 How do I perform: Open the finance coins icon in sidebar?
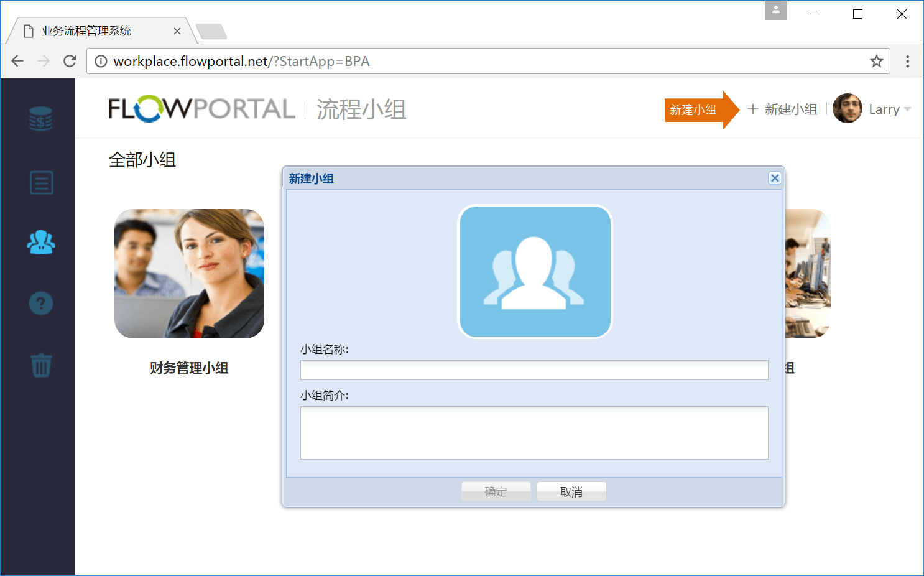pyautogui.click(x=40, y=119)
